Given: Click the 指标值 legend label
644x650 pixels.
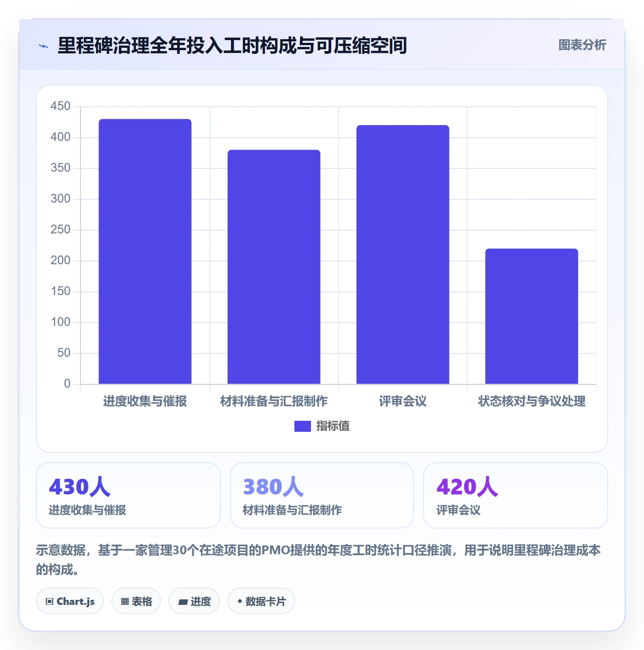Looking at the screenshot, I should point(333,426).
